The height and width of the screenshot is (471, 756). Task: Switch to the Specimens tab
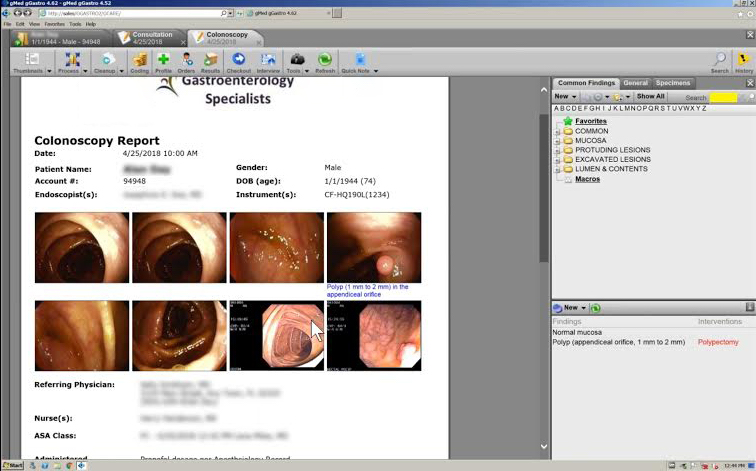(673, 83)
